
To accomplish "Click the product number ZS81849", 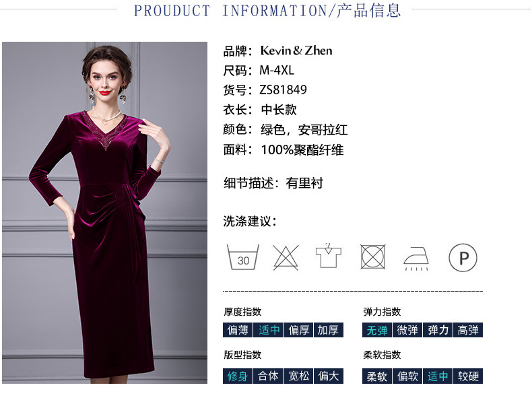I will coord(283,90).
